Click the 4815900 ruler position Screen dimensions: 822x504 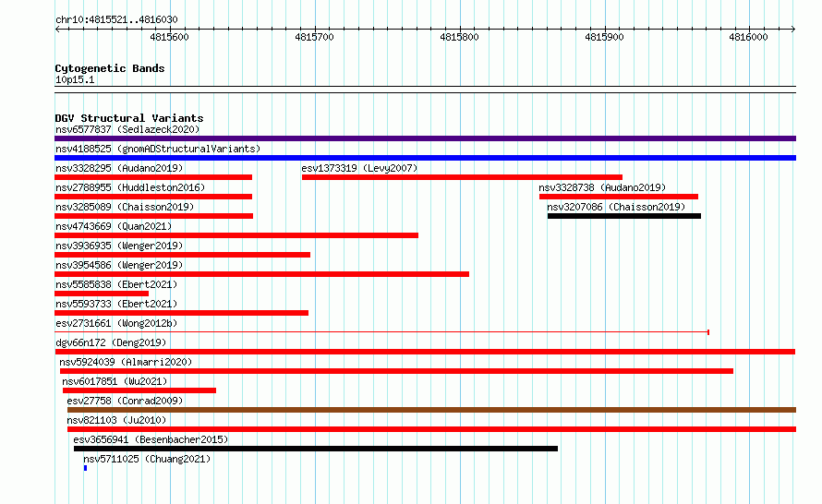[x=604, y=37]
